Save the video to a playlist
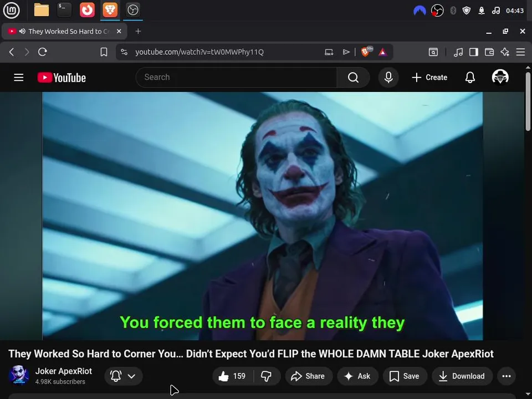Image resolution: width=532 pixels, height=399 pixels. click(405, 376)
